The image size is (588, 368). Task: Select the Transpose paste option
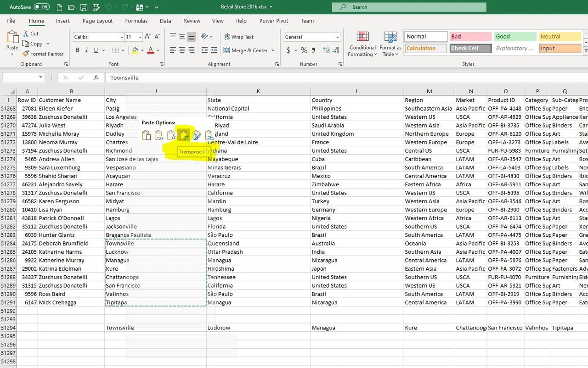[x=184, y=135]
